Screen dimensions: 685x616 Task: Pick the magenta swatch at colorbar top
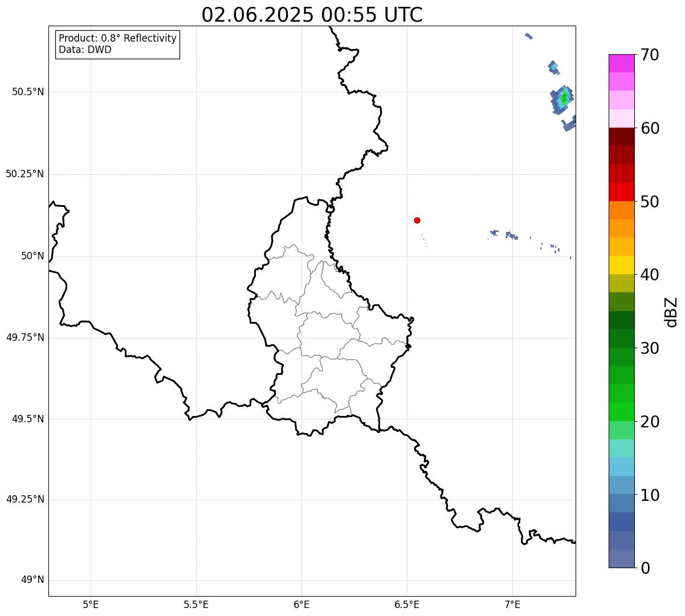tap(621, 63)
